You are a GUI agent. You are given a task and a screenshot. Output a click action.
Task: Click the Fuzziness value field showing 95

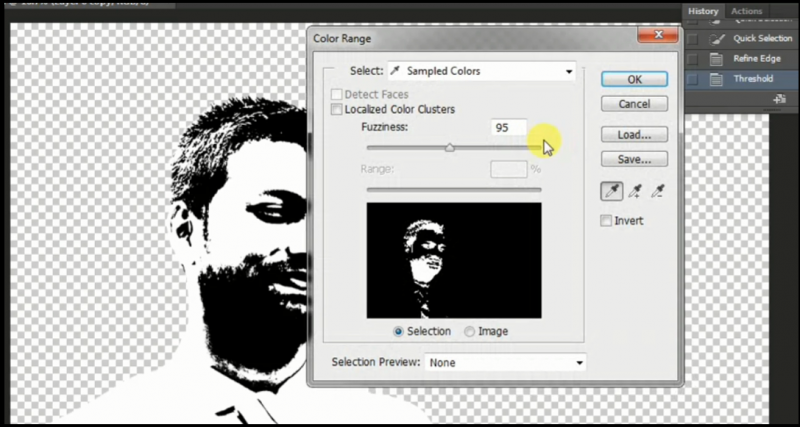(509, 128)
